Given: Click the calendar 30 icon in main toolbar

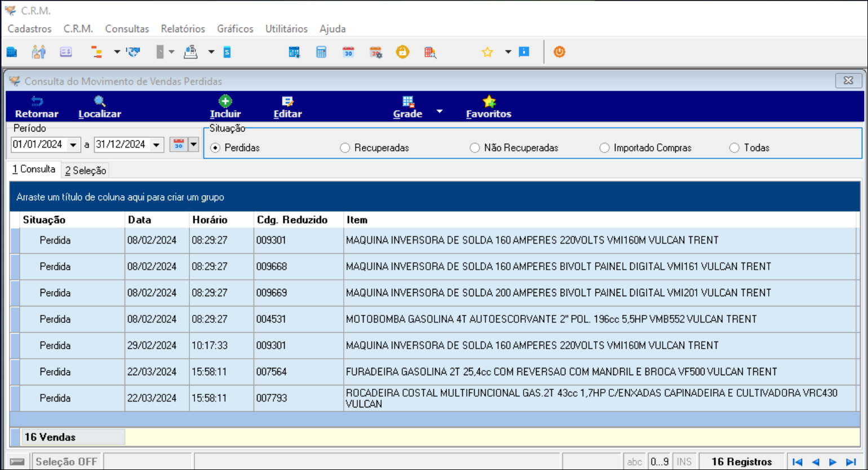Looking at the screenshot, I should (x=348, y=52).
